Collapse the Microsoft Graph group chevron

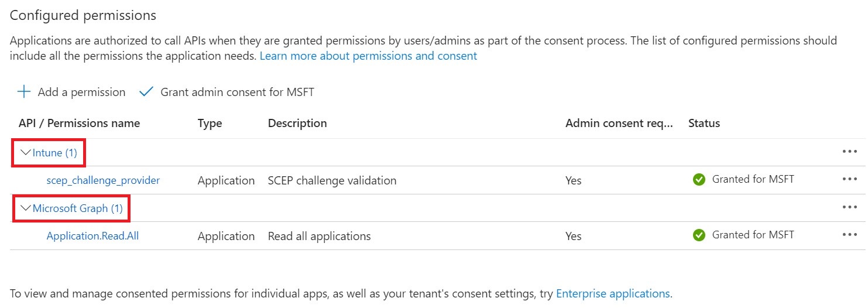[25, 208]
